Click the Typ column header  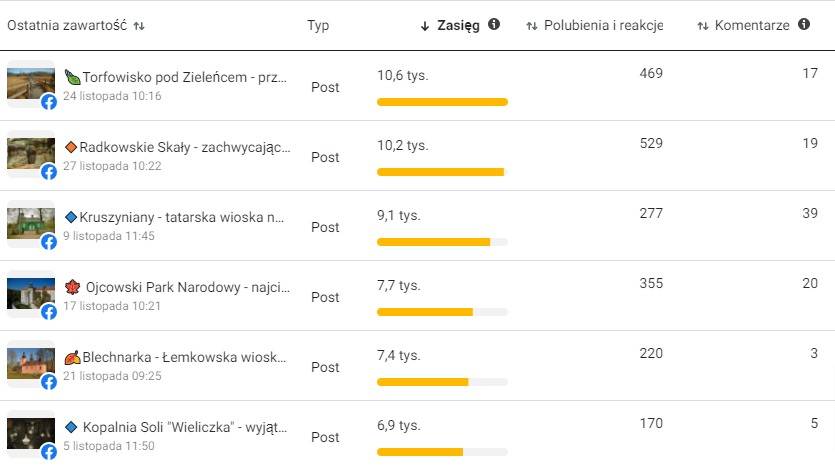click(x=318, y=26)
